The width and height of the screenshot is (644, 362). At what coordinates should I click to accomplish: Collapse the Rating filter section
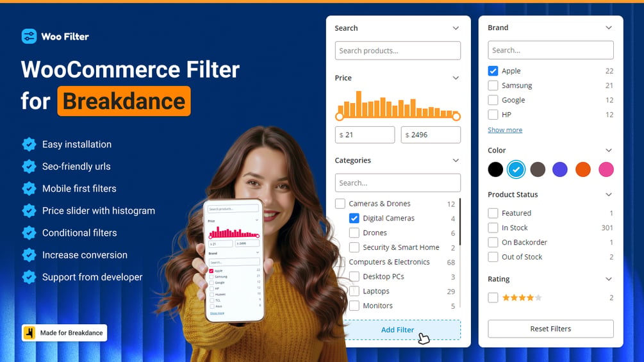[x=609, y=279]
